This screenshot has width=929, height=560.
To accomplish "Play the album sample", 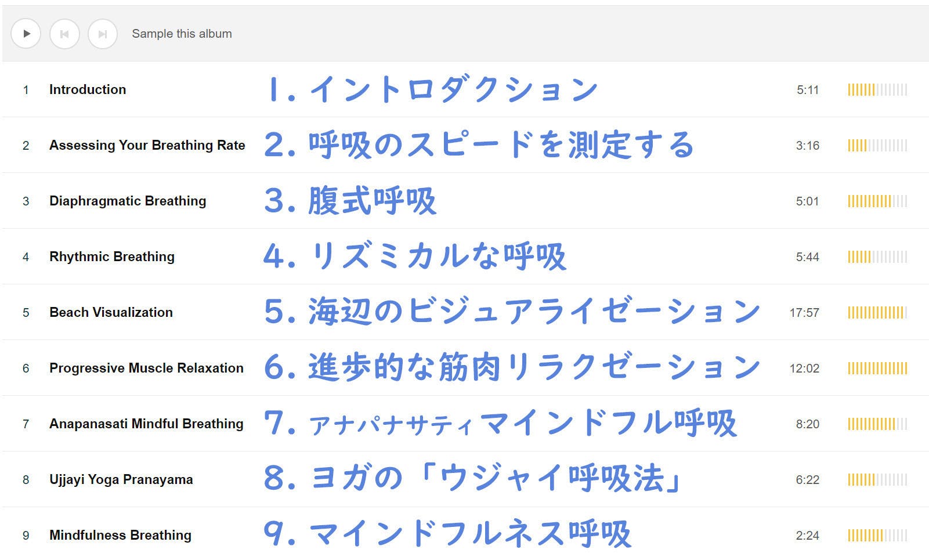I will pyautogui.click(x=26, y=34).
